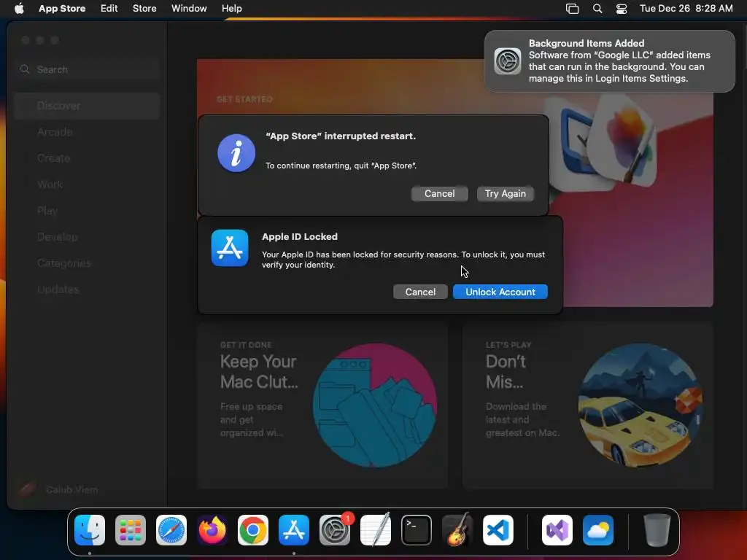
Task: Launch Terminal from the Dock
Action: pos(417,530)
